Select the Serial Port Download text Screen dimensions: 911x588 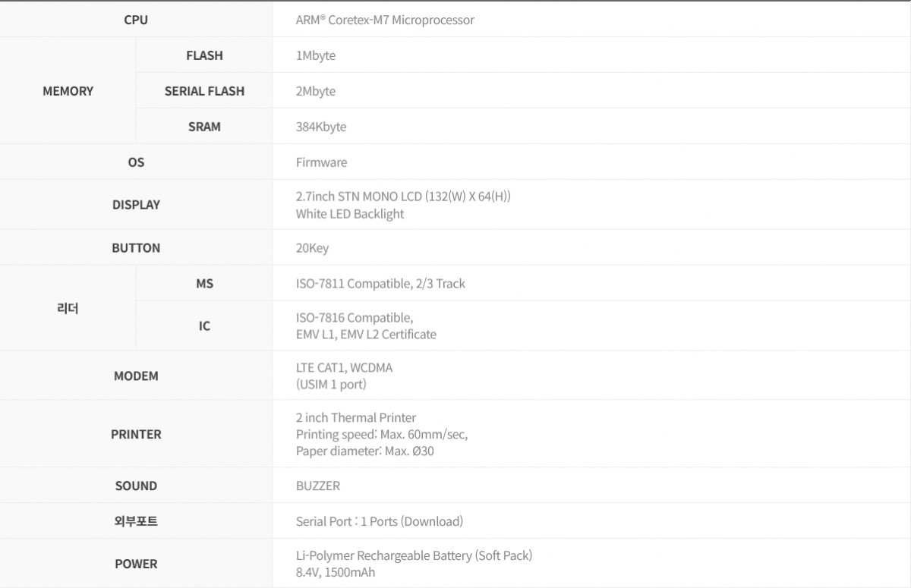tap(379, 521)
